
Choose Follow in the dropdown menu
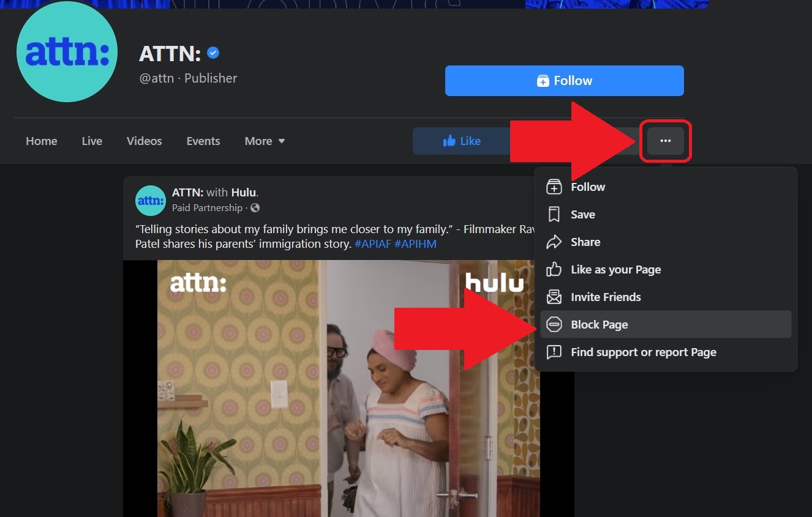(x=666, y=187)
